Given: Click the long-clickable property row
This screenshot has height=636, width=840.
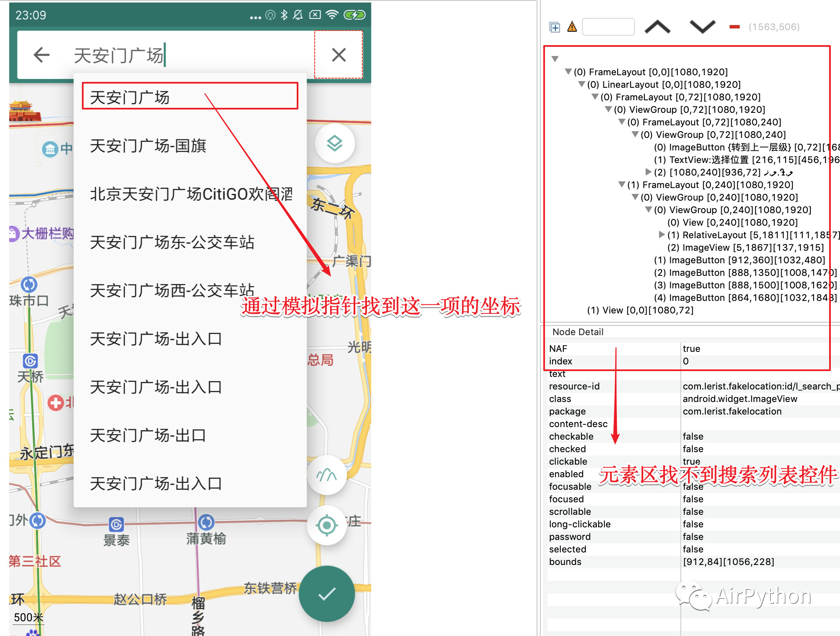Looking at the screenshot, I should pyautogui.click(x=694, y=524).
